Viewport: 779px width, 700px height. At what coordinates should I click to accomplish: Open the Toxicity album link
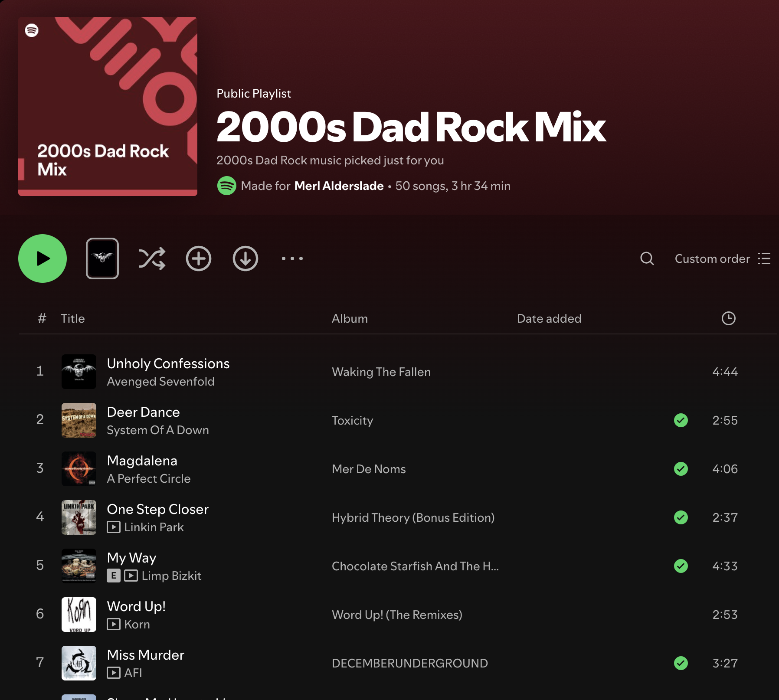(x=352, y=420)
